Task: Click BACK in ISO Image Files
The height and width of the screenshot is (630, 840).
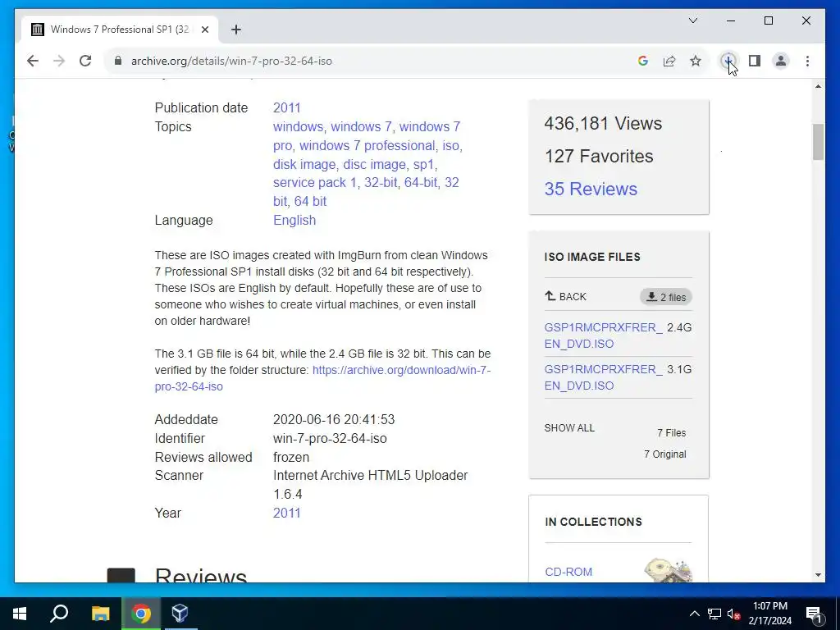Action: (x=566, y=296)
